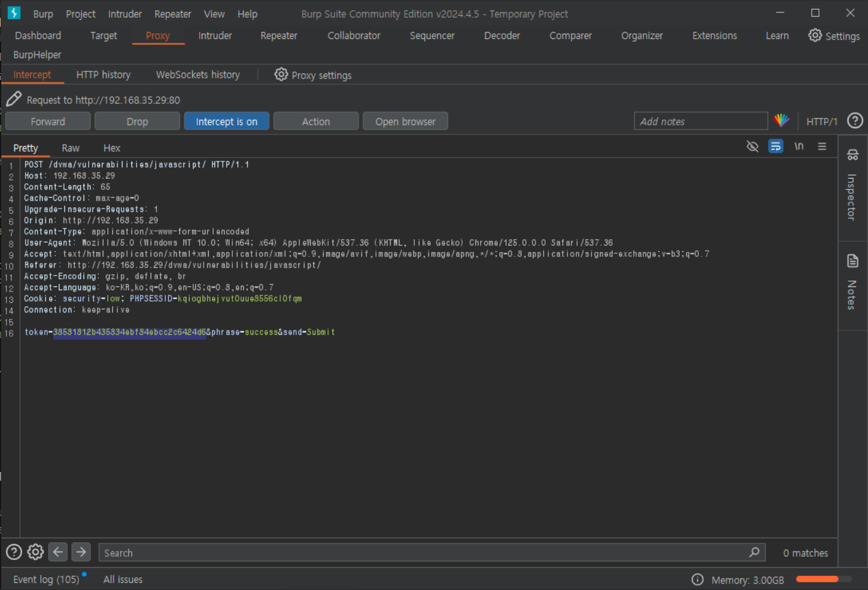
Task: Open the Organizer tab
Action: pos(642,36)
